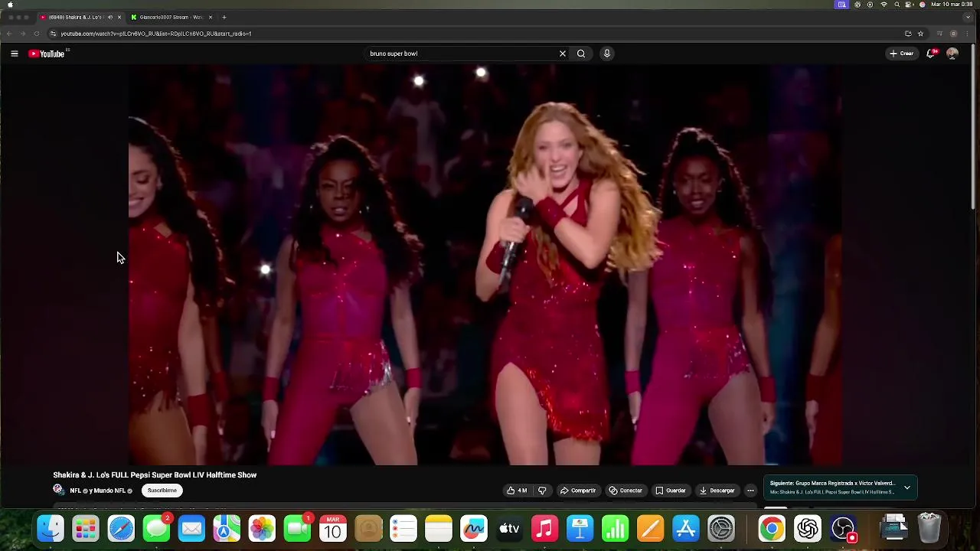Launch Safari from the Dock
The width and height of the screenshot is (980, 551).
tap(121, 528)
